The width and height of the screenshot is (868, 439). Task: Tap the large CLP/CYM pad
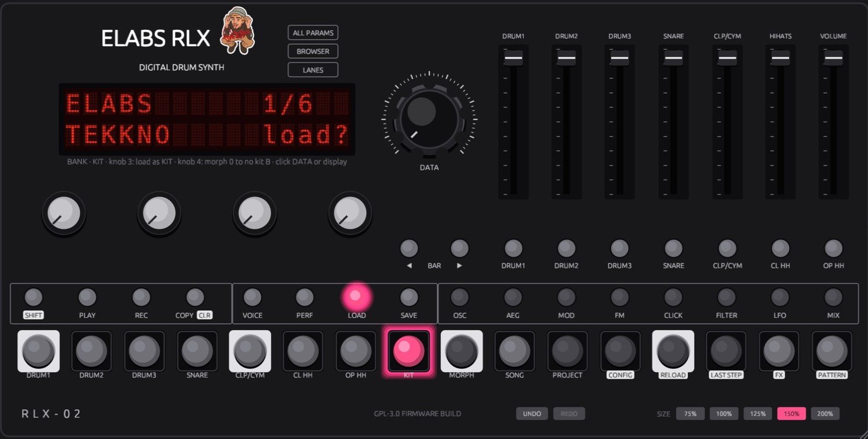(250, 351)
